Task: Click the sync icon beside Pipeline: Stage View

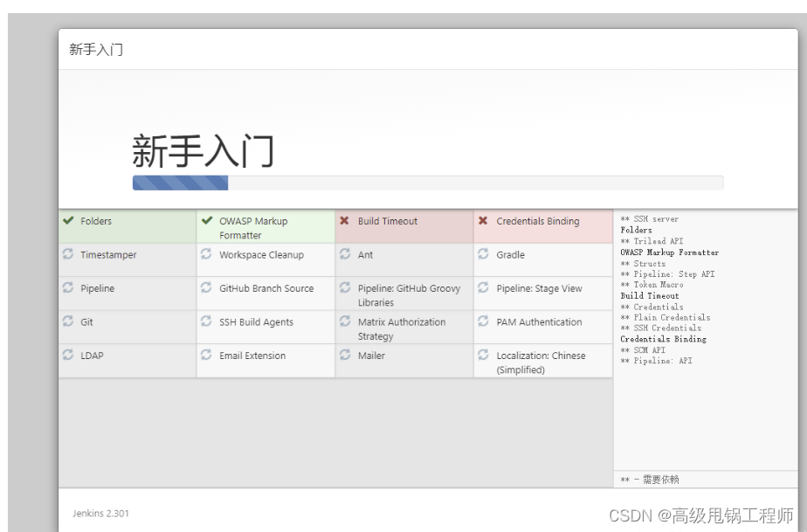Action: point(483,287)
